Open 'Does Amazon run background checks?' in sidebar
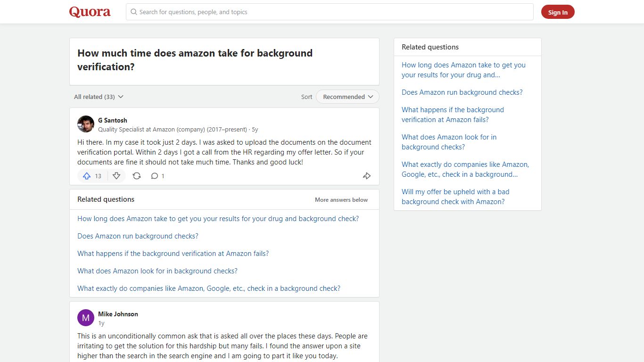Viewport: 644px width, 362px height. point(462,92)
